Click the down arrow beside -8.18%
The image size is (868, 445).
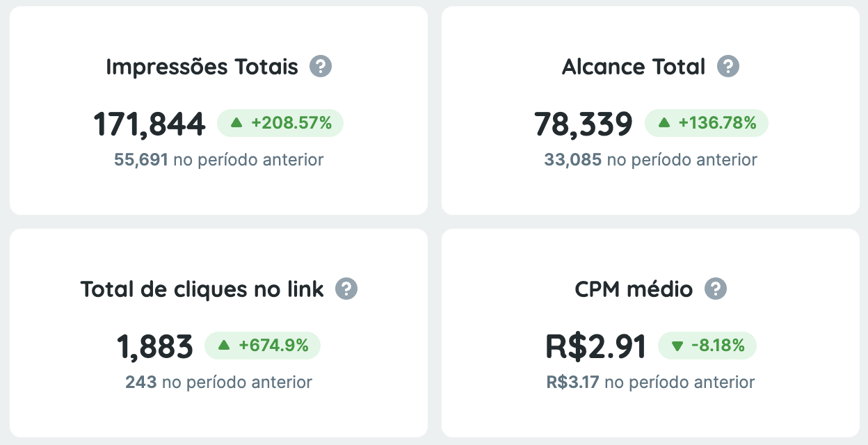tap(677, 346)
